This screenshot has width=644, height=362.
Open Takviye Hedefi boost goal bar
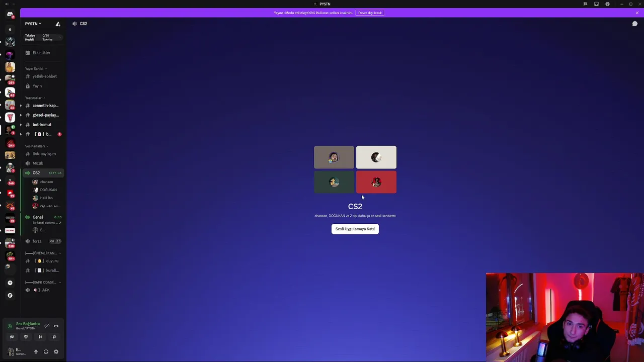point(43,38)
